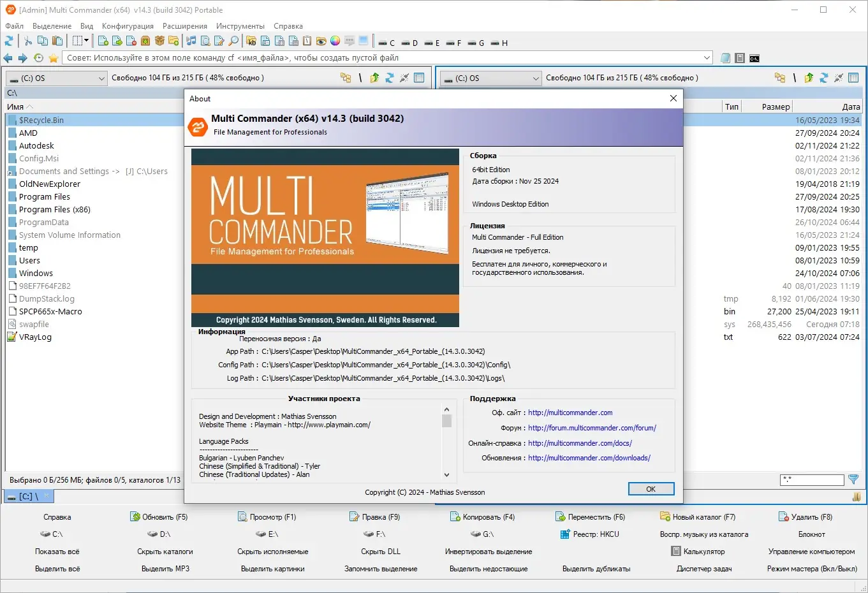Toggle Скрыть исполняемые files
868x593 pixels.
point(272,551)
